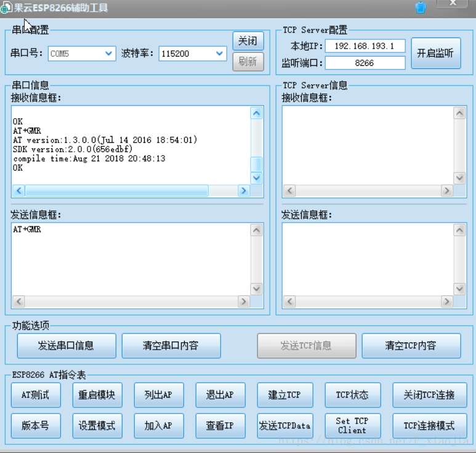
Task: Click down arrow in TCP send box scrollbar
Action: click(459, 289)
